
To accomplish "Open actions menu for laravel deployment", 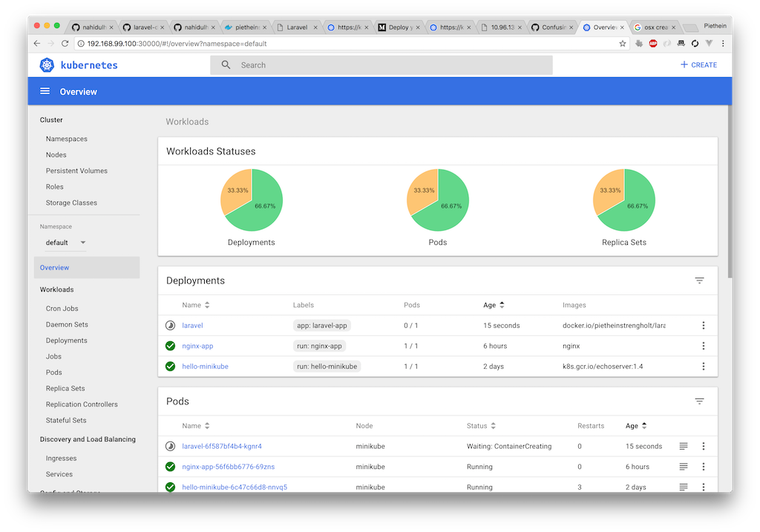I will (x=704, y=326).
